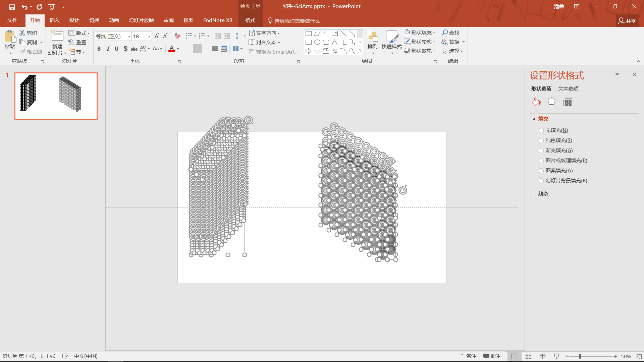Switch to 格式 drawing tools tab
Screen dimensions: 644x362
point(250,20)
